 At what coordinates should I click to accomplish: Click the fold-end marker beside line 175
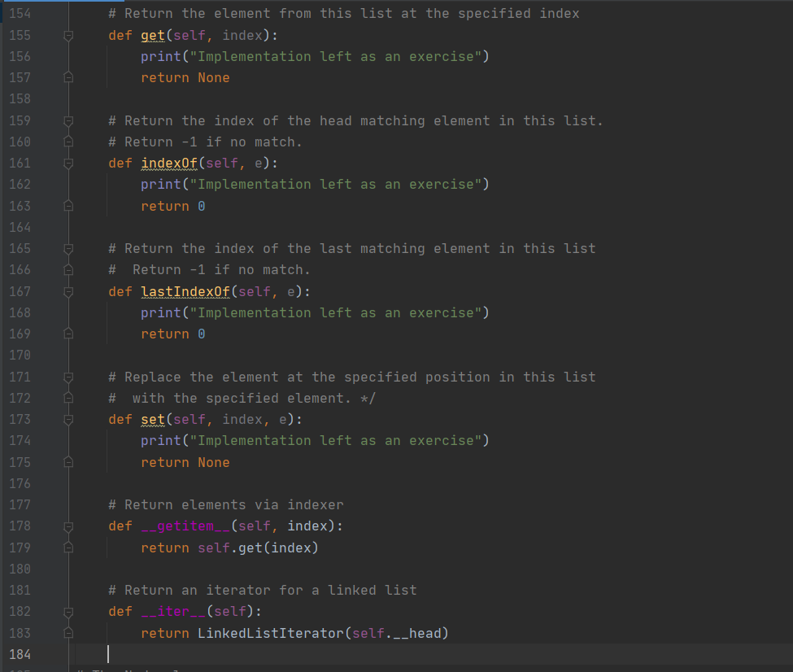point(68,461)
